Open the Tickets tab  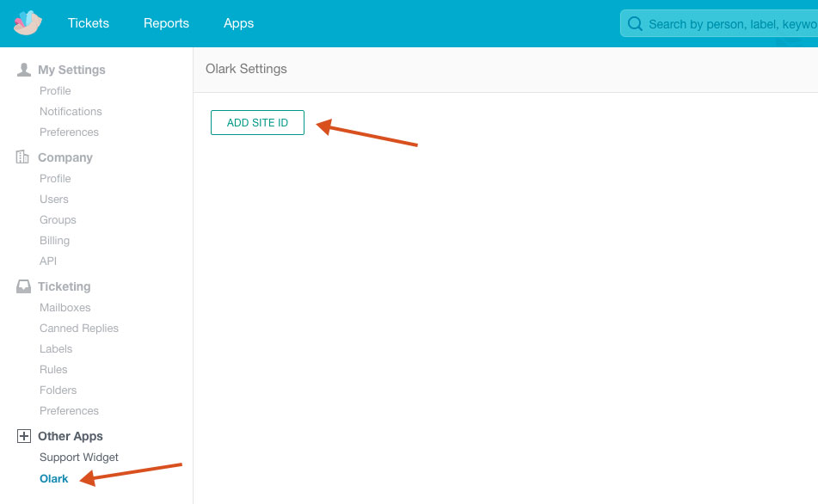[89, 23]
